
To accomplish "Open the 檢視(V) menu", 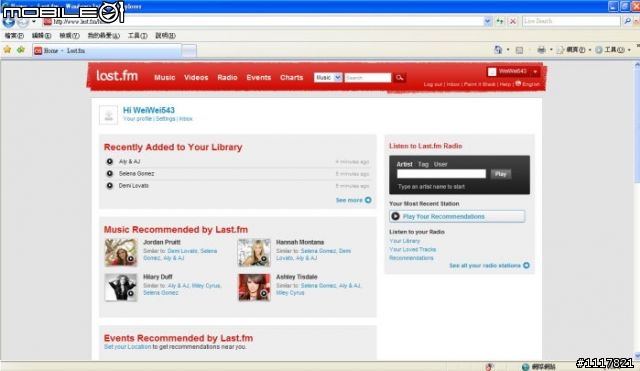I will (x=69, y=36).
